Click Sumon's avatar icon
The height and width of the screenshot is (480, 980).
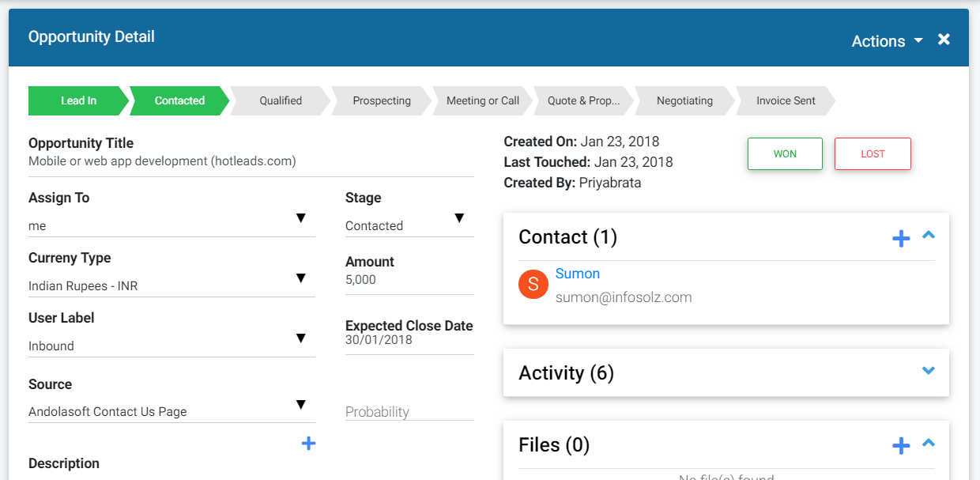pyautogui.click(x=533, y=283)
